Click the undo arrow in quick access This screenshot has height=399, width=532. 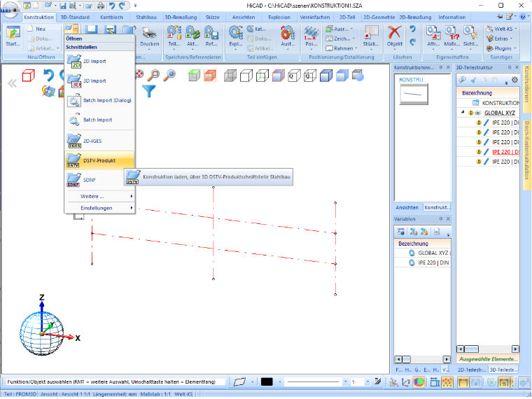point(111,6)
